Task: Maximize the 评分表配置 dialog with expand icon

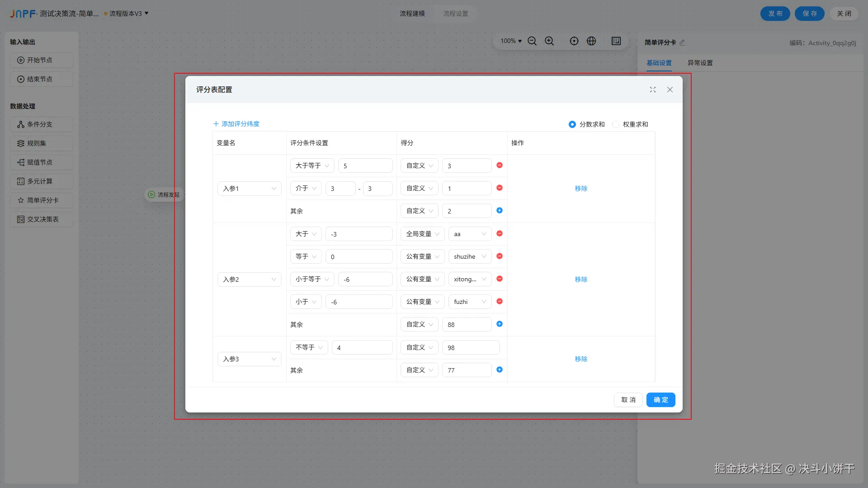Action: pyautogui.click(x=652, y=90)
